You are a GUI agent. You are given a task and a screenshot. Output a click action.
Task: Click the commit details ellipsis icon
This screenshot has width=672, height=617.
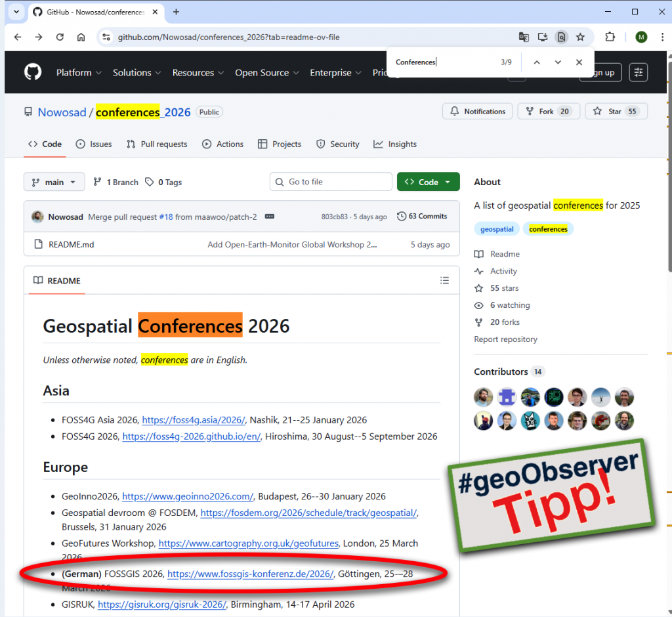point(269,217)
